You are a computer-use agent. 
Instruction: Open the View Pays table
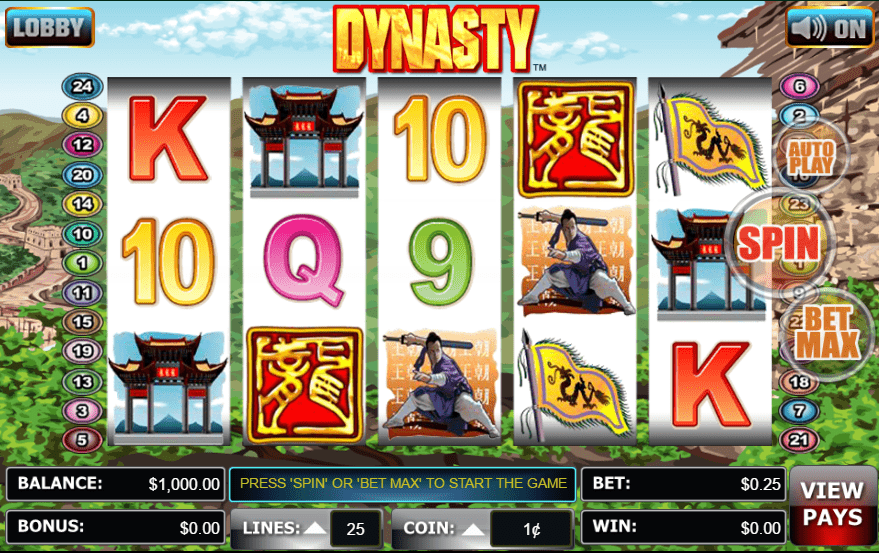[x=832, y=504]
